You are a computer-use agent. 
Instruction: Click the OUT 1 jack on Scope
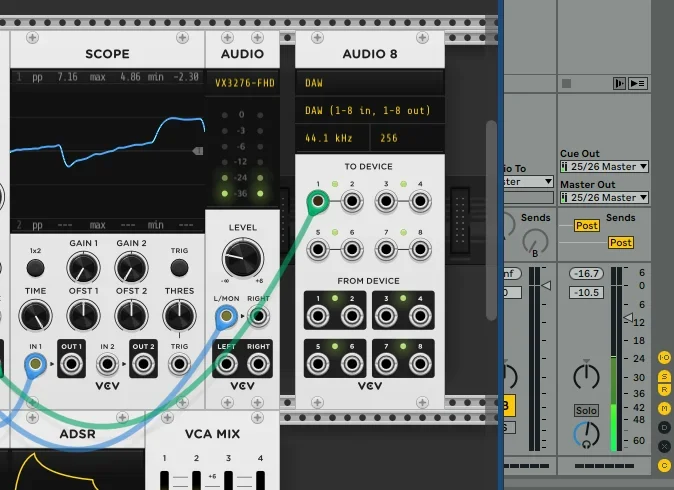coord(71,364)
